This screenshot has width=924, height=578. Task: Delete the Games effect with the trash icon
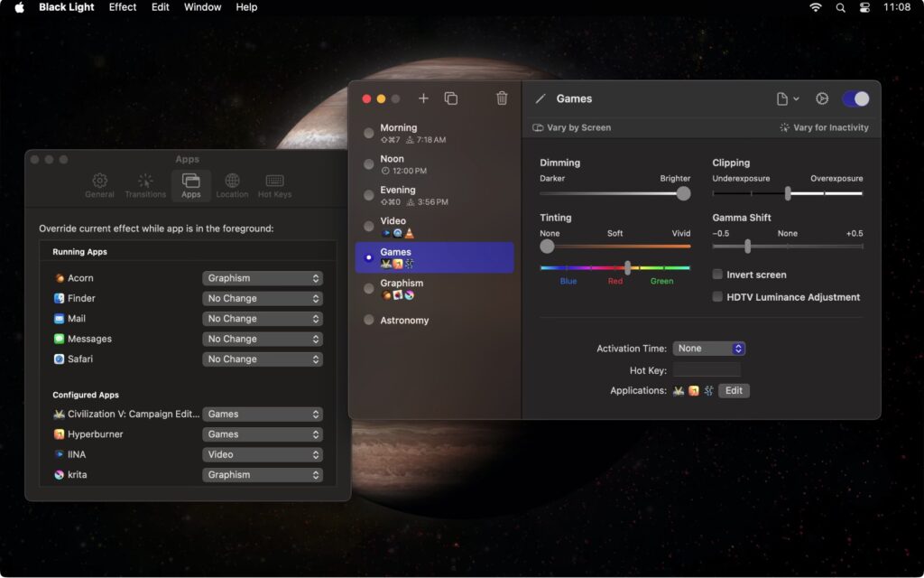coord(502,98)
